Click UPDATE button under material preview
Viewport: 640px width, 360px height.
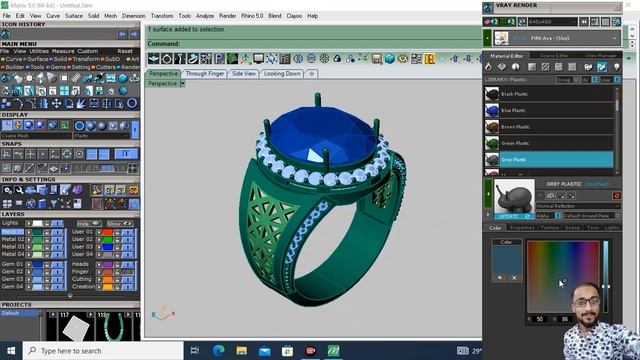click(514, 216)
